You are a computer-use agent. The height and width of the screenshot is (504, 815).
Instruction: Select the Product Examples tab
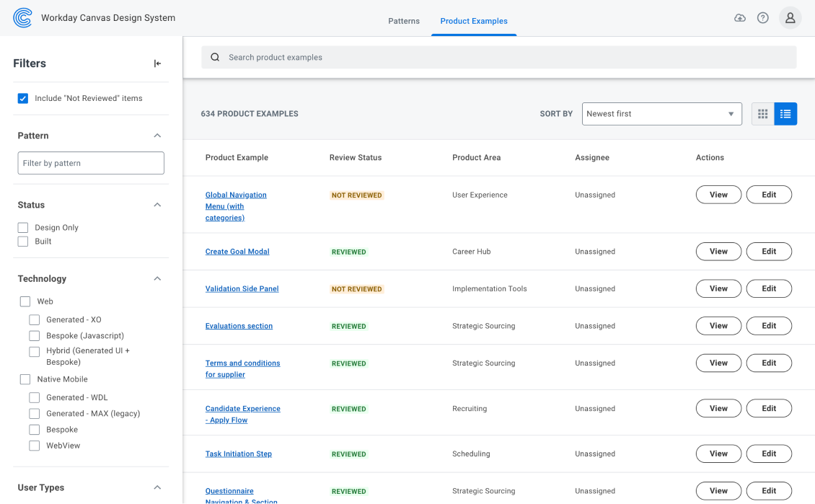[474, 21]
